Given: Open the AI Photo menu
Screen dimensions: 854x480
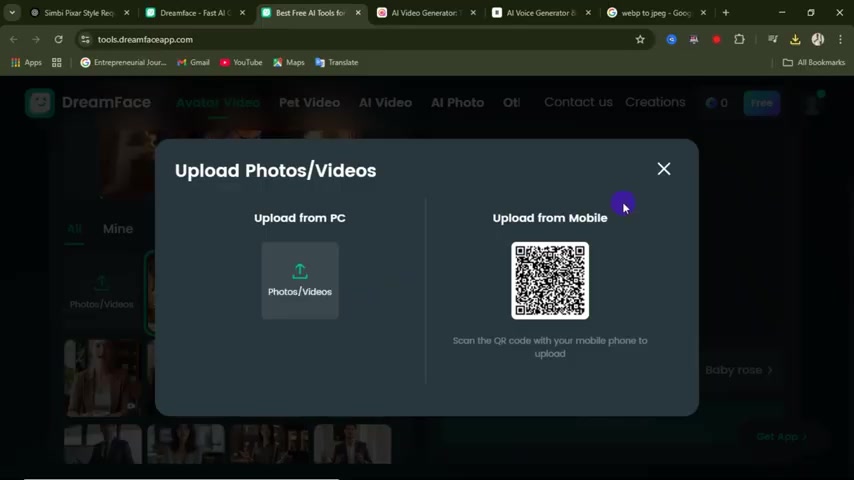Looking at the screenshot, I should [x=458, y=102].
